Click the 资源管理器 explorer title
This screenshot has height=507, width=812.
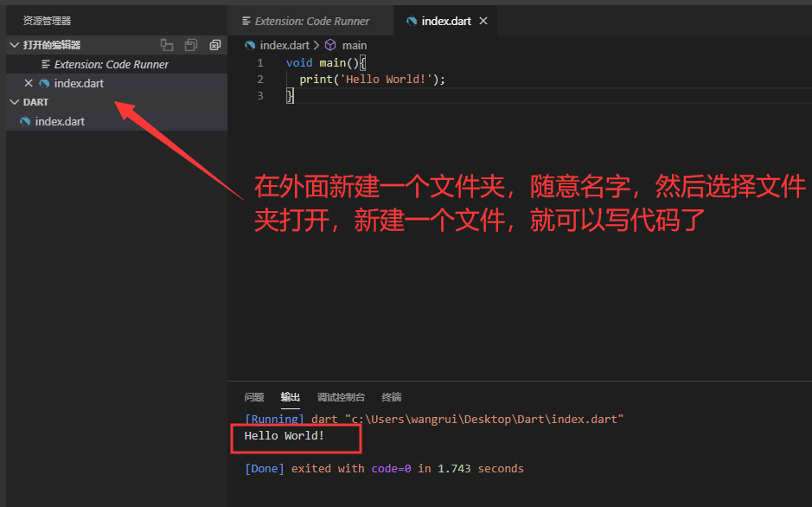47,21
